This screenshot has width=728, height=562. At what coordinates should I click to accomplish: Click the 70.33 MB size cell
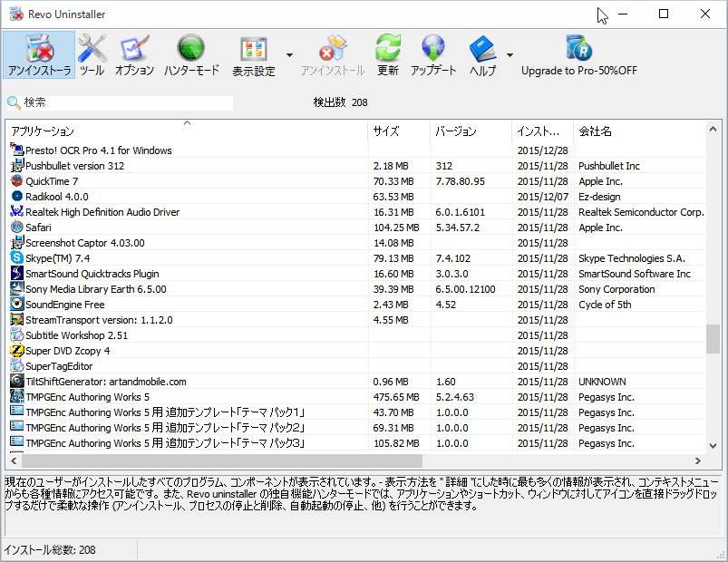393,181
